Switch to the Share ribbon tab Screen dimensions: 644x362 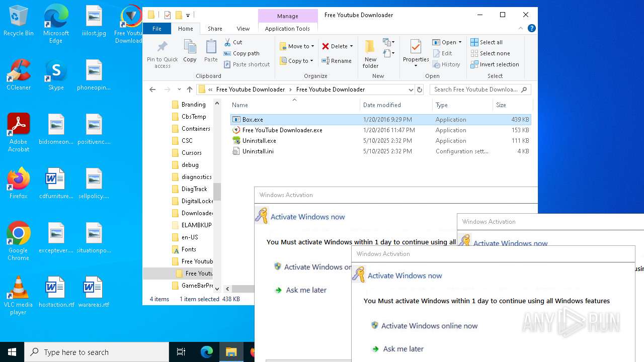(x=215, y=29)
